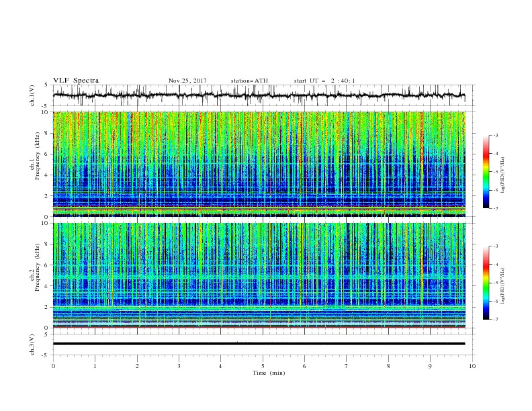Click the "-4" tick on lower colorbar
Viewport: 532px width, 411px height.
495,265
